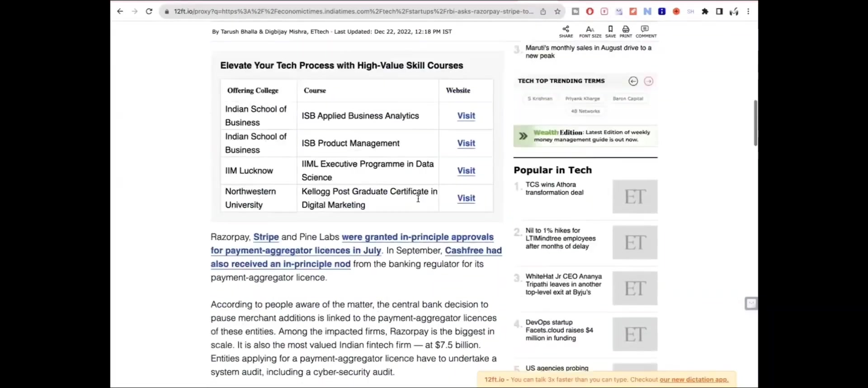The height and width of the screenshot is (388, 868).
Task: Visit Kellogg Digital Marketing course
Action: pyautogui.click(x=466, y=198)
